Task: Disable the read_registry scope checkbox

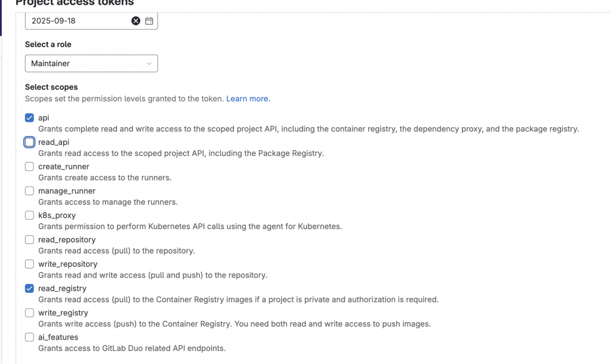Action: tap(29, 288)
